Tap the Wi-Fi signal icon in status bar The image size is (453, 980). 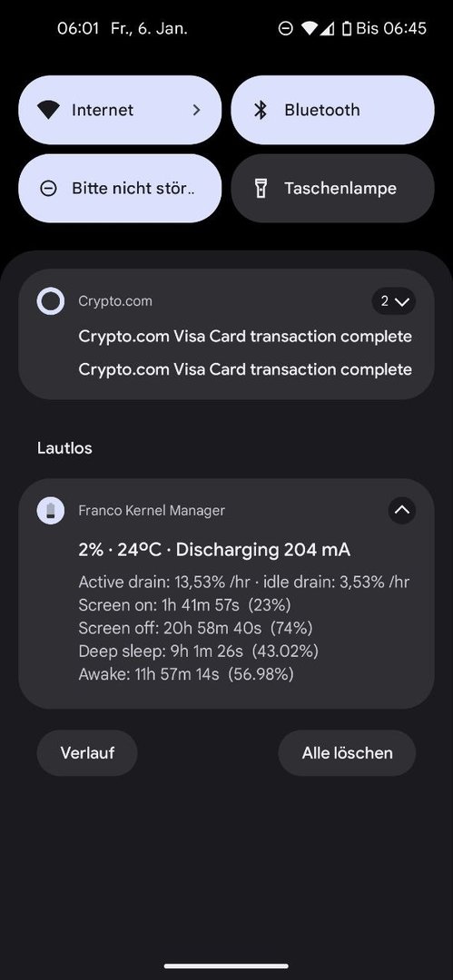coord(309,28)
